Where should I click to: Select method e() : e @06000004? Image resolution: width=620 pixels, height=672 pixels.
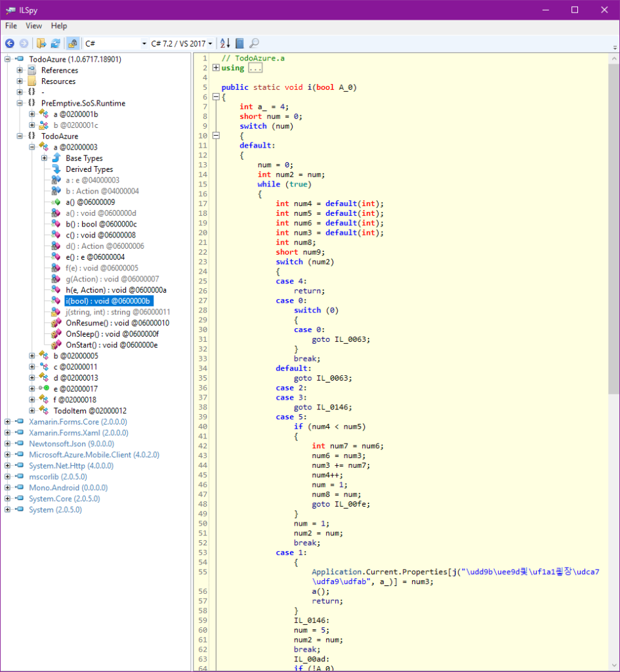(x=95, y=257)
